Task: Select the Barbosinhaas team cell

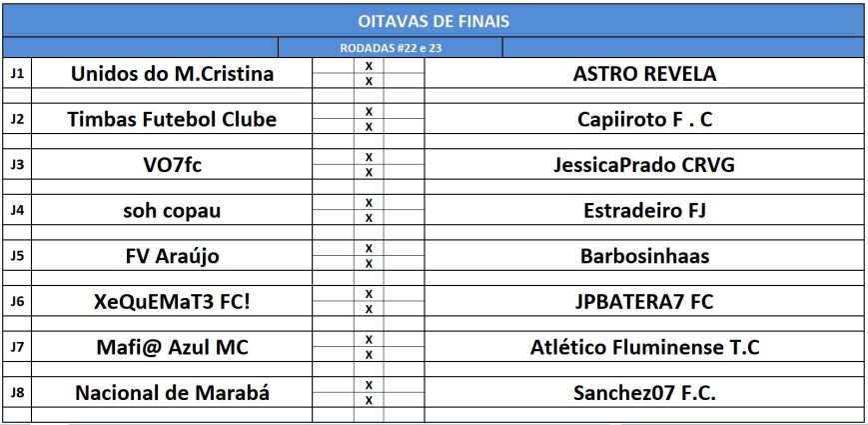Action: [x=644, y=256]
